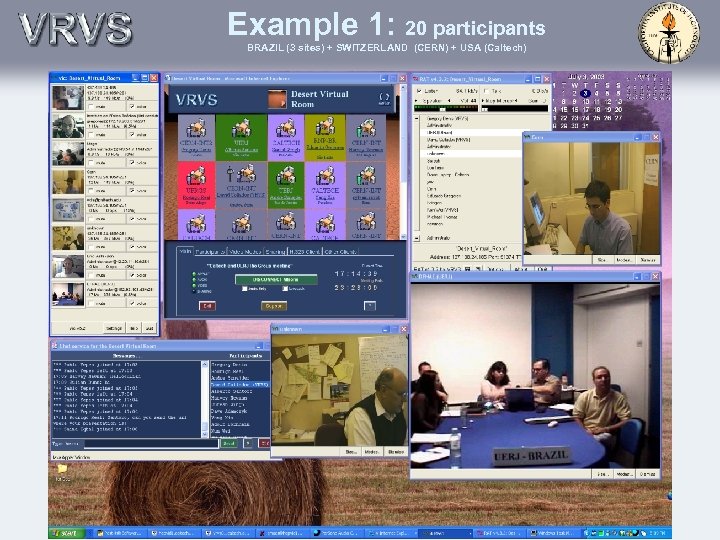Toggle mute checkbox for the unknown vic stream
The height and width of the screenshot is (540, 720).
click(91, 247)
